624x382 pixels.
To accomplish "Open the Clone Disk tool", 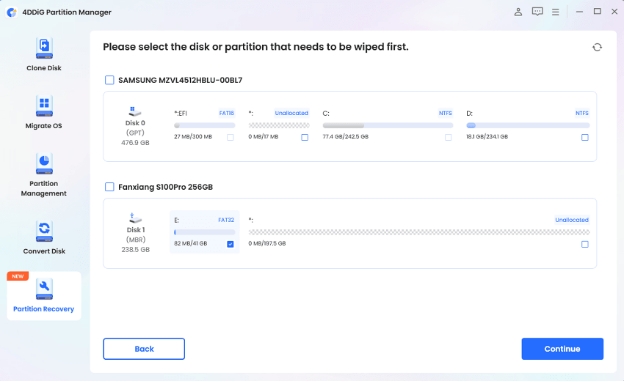I will (44, 55).
